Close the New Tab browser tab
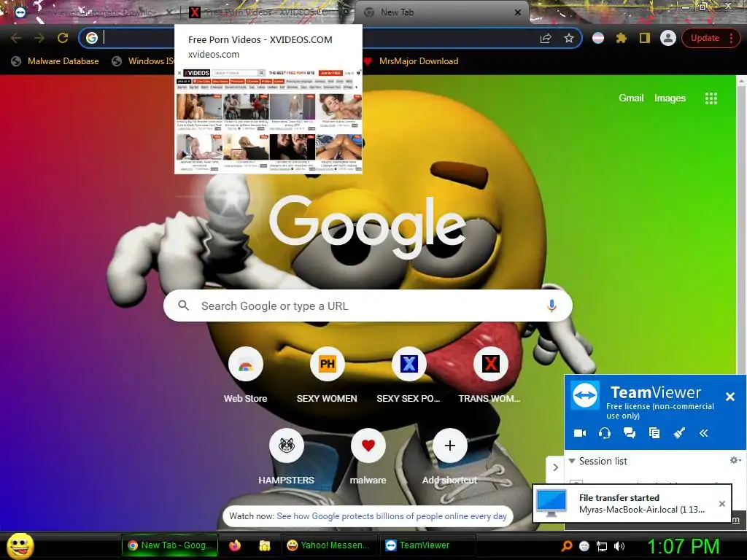The image size is (747, 560). pos(518,12)
